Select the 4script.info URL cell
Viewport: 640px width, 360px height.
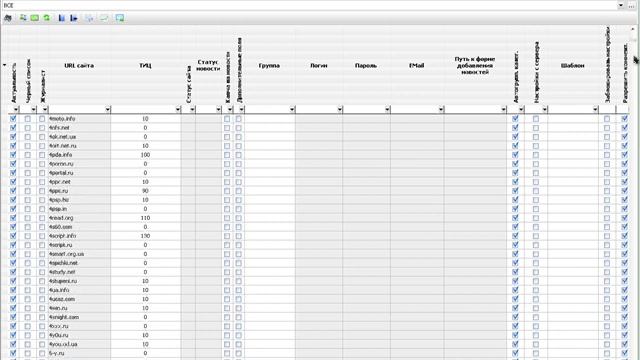click(79, 236)
